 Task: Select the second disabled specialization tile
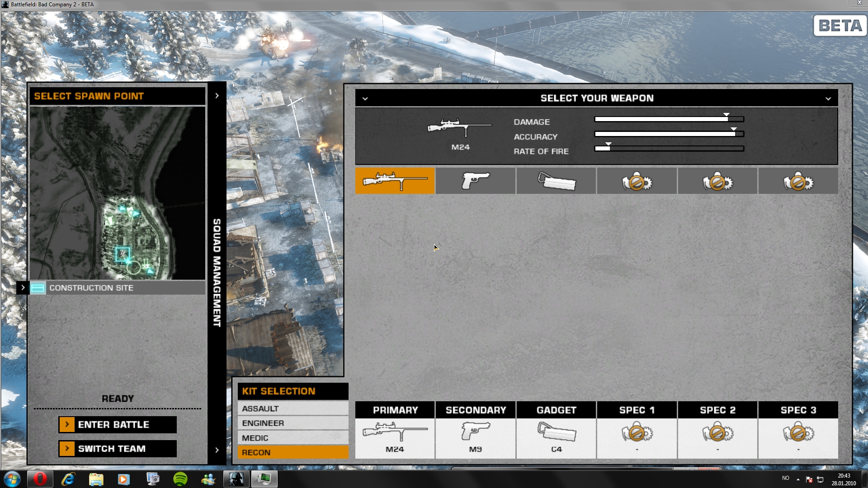tap(717, 181)
